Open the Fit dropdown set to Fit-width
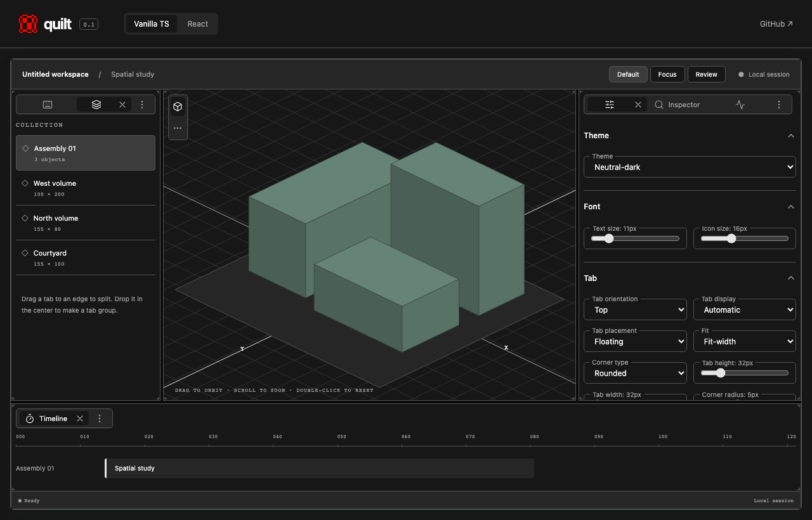The height and width of the screenshot is (520, 812). click(744, 341)
